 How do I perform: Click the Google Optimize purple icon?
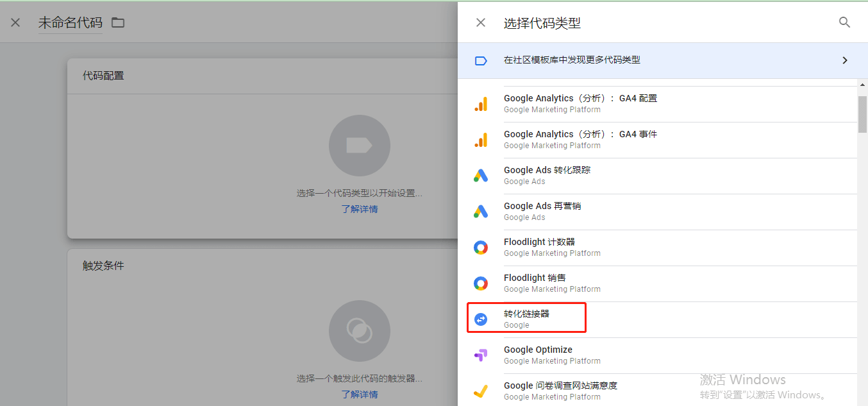click(x=481, y=355)
